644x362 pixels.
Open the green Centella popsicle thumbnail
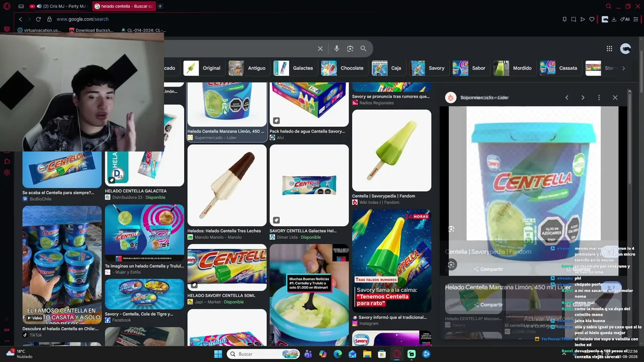pos(391,150)
